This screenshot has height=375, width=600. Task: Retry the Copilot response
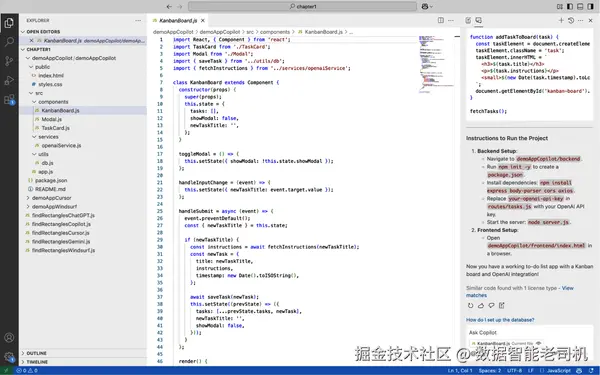471,305
